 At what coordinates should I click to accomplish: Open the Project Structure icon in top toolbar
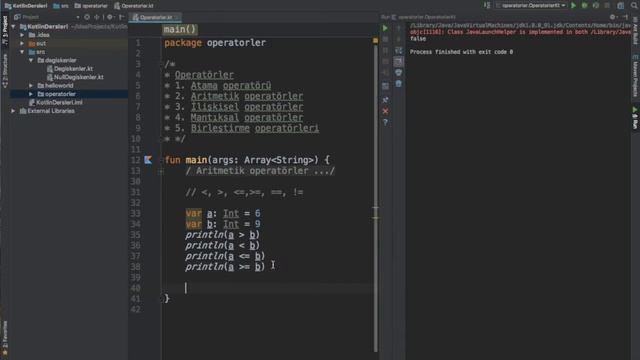coord(620,5)
